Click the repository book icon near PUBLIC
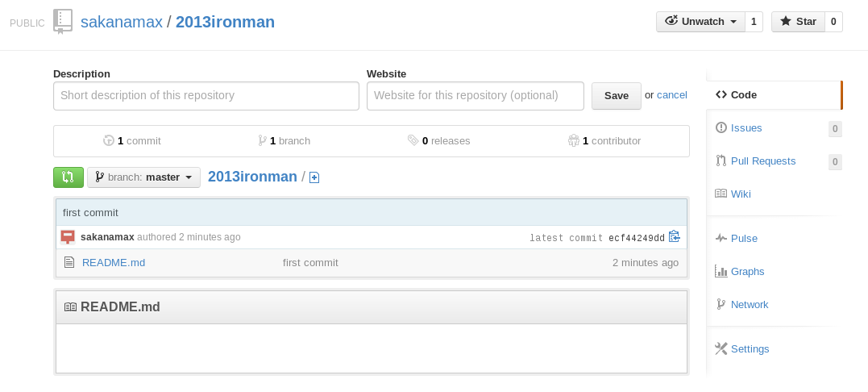Image resolution: width=868 pixels, height=392 pixels. 63,22
